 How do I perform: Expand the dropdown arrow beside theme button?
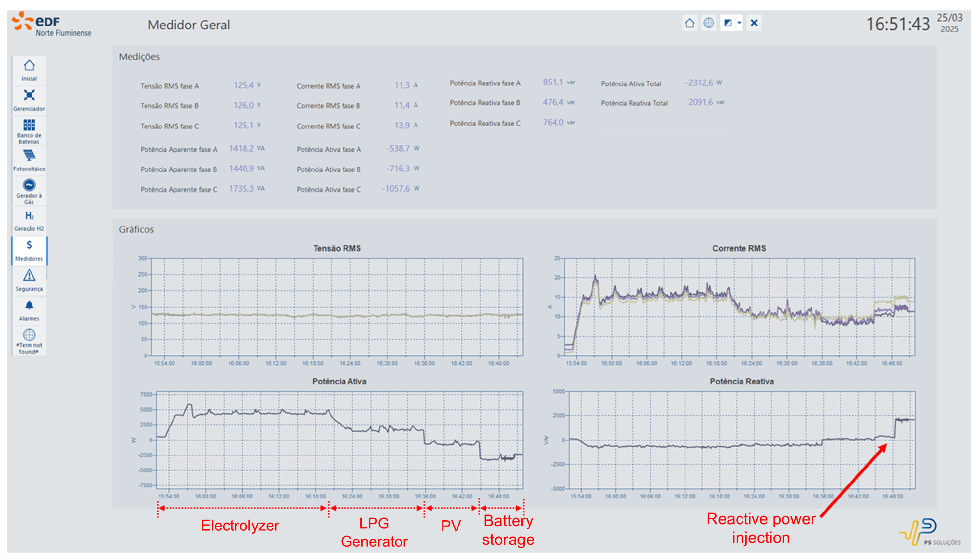coord(739,23)
